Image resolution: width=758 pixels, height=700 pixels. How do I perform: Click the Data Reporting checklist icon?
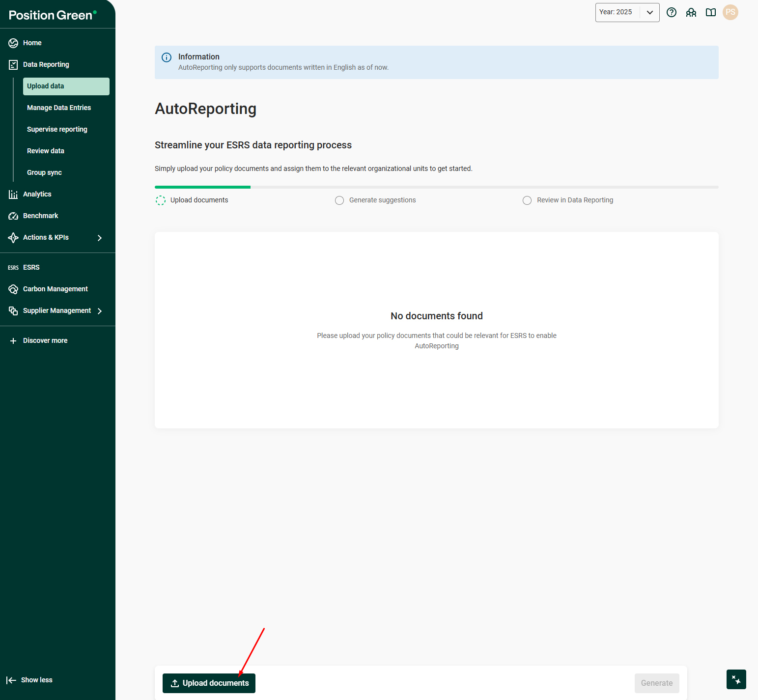point(13,65)
